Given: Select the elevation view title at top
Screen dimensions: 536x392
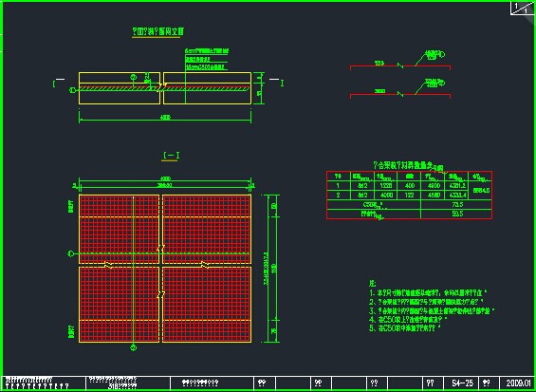Looking at the screenshot, I should point(157,32).
